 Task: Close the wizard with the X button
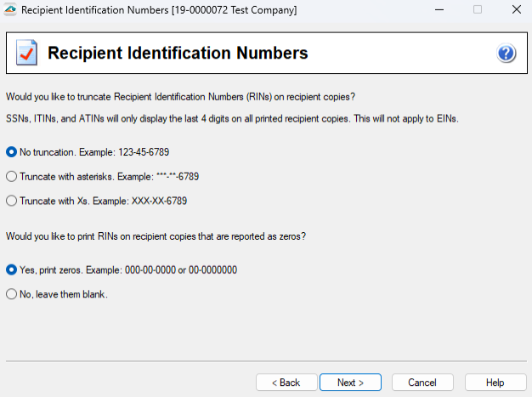click(514, 10)
